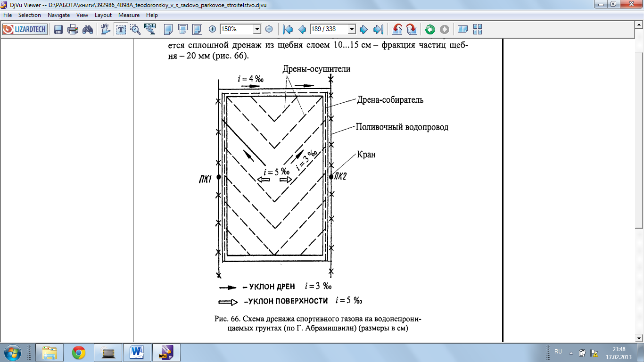Viewport: 644px width, 362px height.
Task: Go to the first page
Action: pos(288,29)
